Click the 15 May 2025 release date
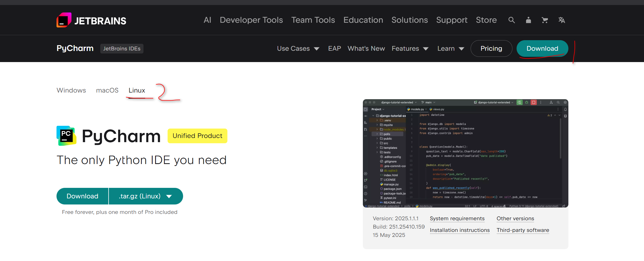The width and height of the screenshot is (644, 261). tap(389, 235)
